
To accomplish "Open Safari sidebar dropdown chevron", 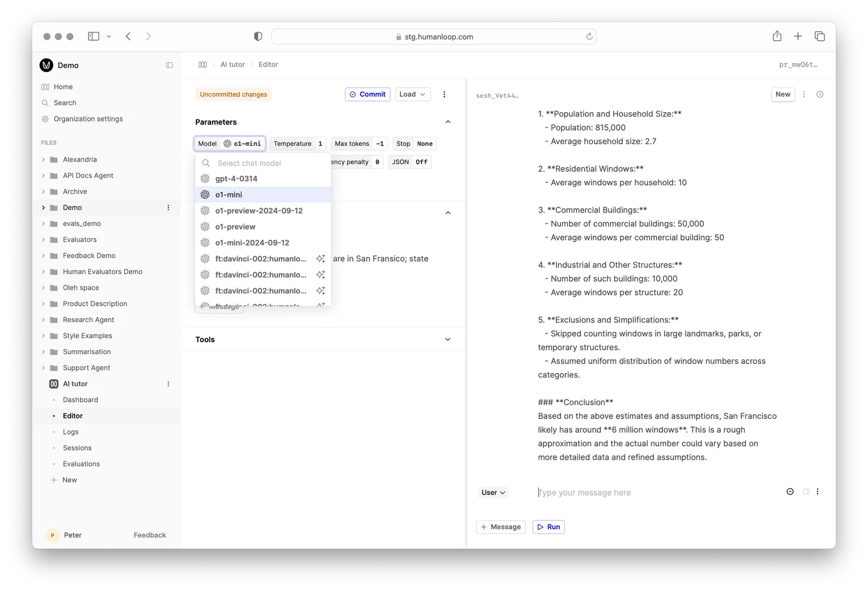I will click(x=108, y=36).
